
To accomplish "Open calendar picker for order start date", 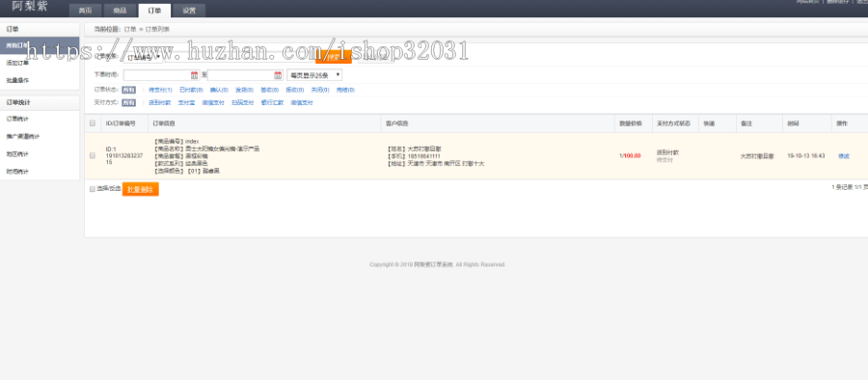I will coord(194,75).
